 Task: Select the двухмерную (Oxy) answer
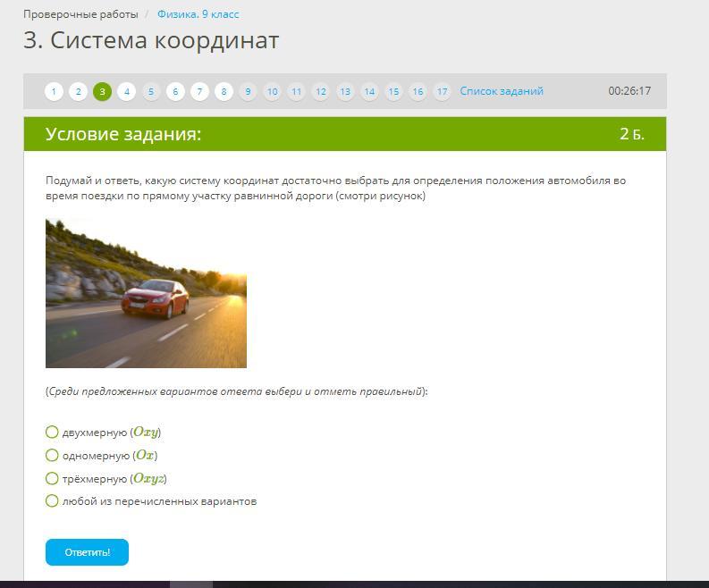click(x=52, y=433)
